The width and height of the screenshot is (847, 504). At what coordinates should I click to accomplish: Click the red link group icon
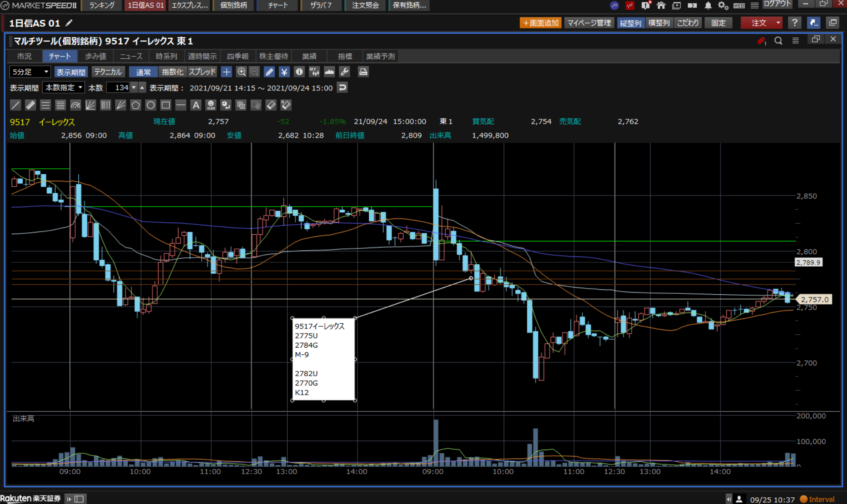[x=761, y=41]
